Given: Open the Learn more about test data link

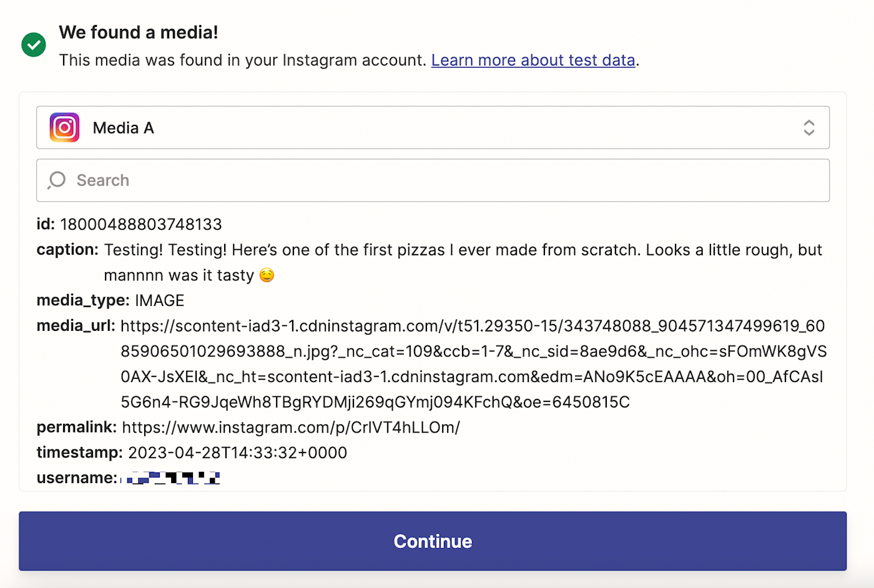Looking at the screenshot, I should coord(533,60).
